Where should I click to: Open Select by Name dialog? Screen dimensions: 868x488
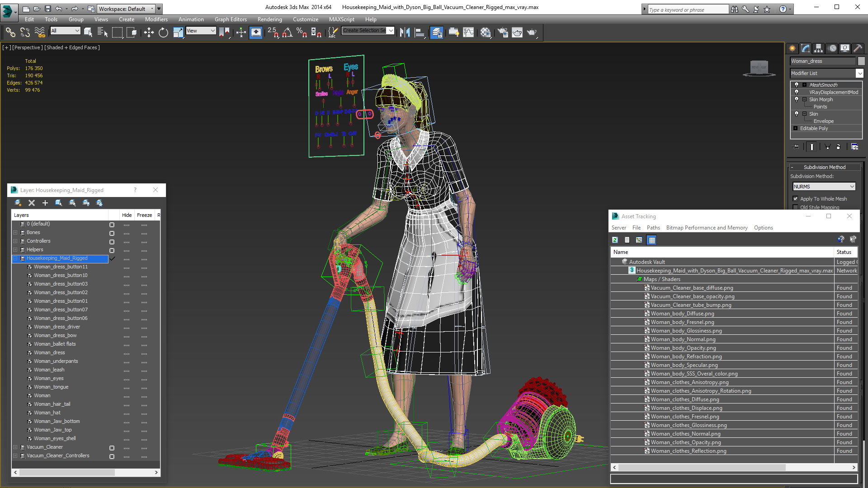[103, 32]
